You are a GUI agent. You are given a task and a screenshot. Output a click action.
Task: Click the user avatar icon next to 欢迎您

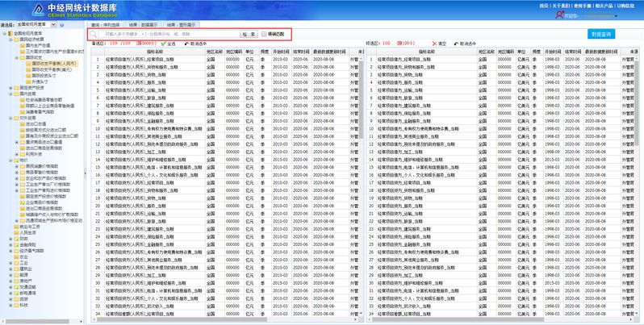click(x=559, y=15)
